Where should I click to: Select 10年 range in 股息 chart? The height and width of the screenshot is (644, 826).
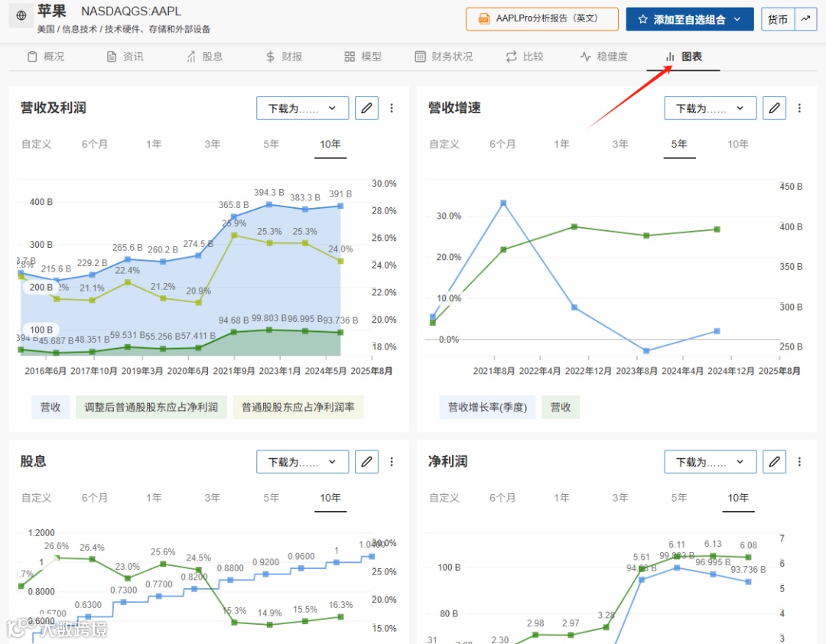[x=330, y=497]
